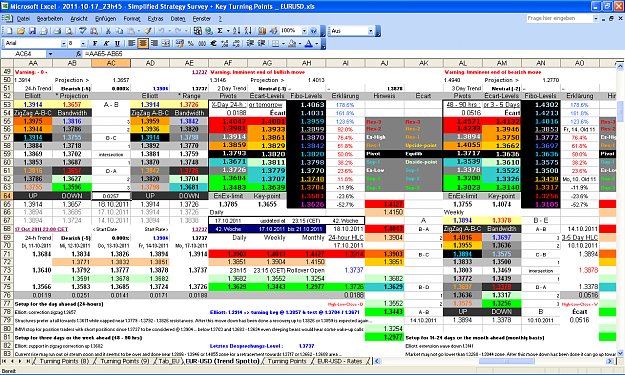Switch to Turning Points (8) sheet tab

64,361
